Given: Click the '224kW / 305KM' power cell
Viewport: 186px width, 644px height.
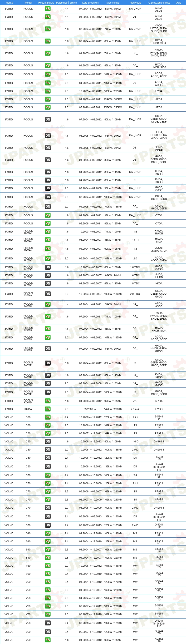Looking at the screenshot, I should 113,99.
